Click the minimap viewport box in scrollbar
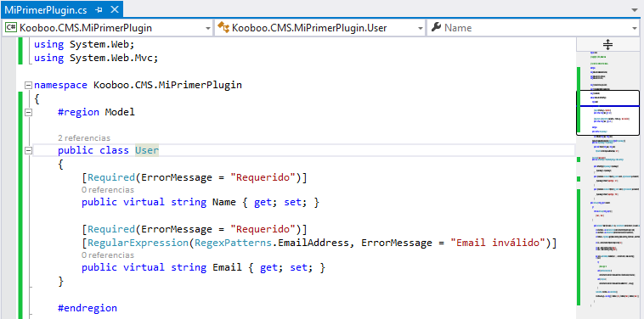Viewport: 644px width, 319px height. pyautogui.click(x=607, y=112)
